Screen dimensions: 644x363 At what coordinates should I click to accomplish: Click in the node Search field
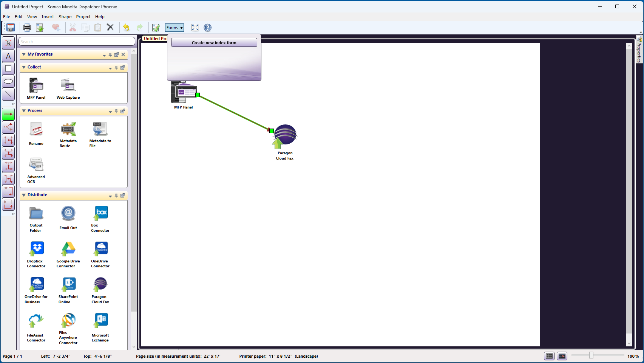77,41
